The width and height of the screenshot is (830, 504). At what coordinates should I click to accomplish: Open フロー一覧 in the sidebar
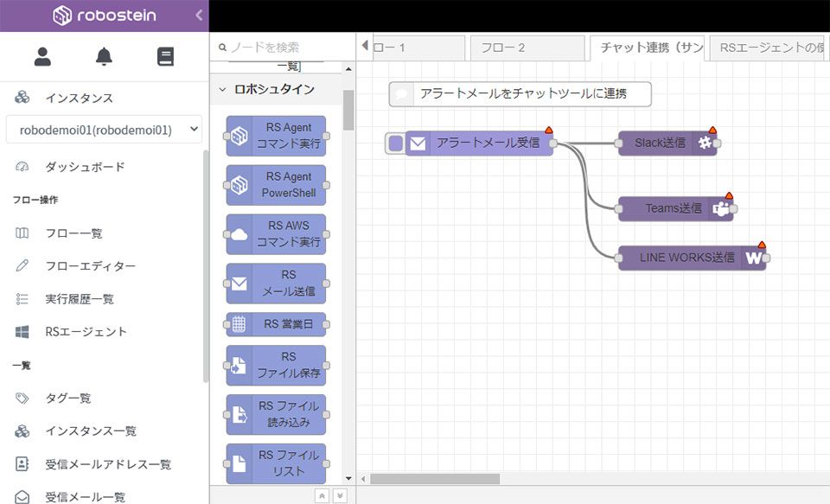click(73, 233)
